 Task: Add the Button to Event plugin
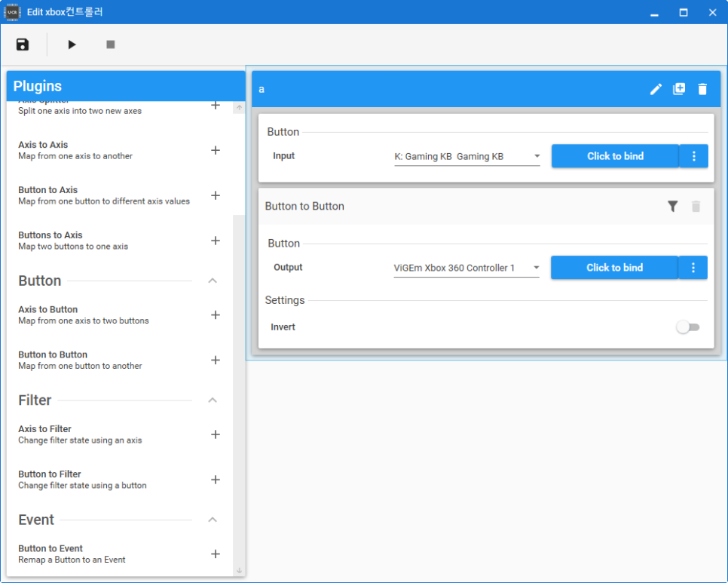tap(216, 554)
